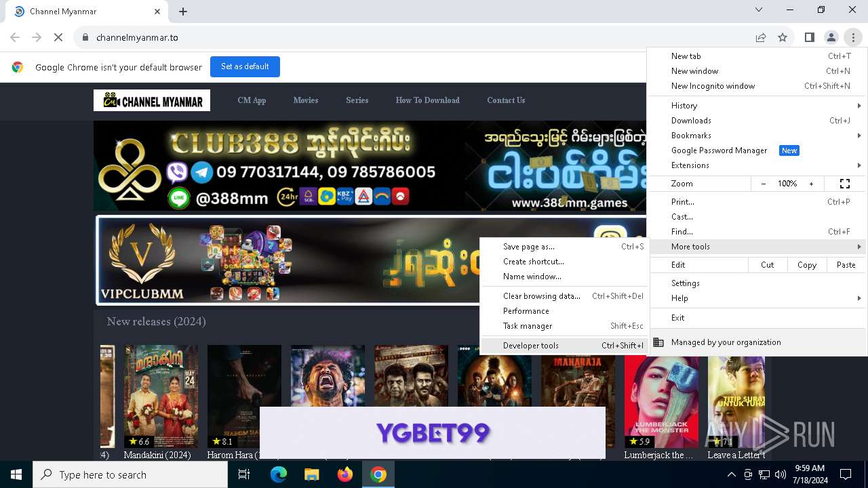Open a new tab with plus button
868x488 pixels.
[183, 12]
